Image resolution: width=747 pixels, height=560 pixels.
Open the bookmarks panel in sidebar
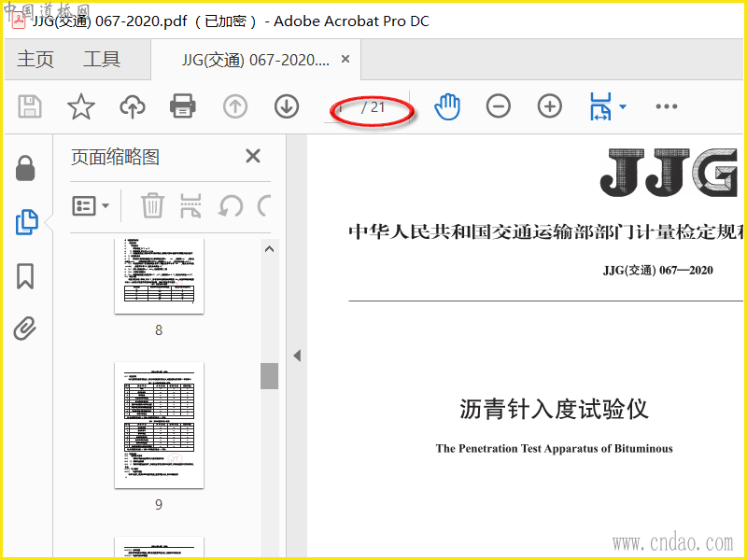click(x=25, y=276)
